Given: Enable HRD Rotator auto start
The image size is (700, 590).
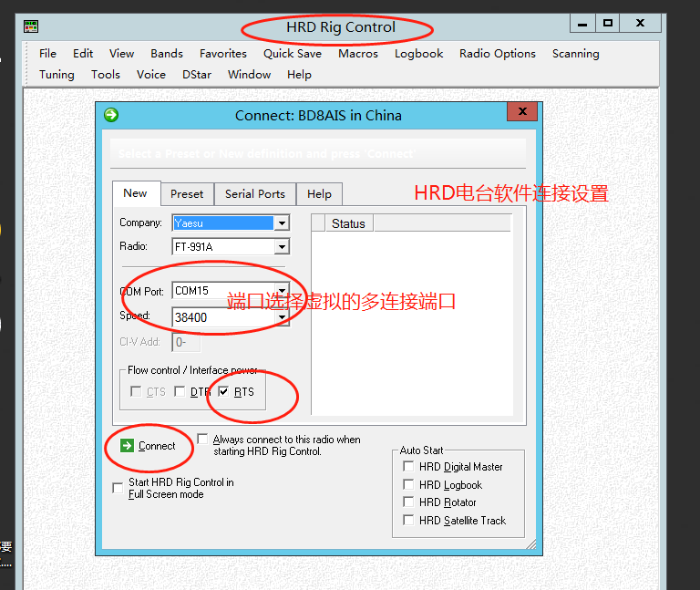Looking at the screenshot, I should click(x=408, y=502).
